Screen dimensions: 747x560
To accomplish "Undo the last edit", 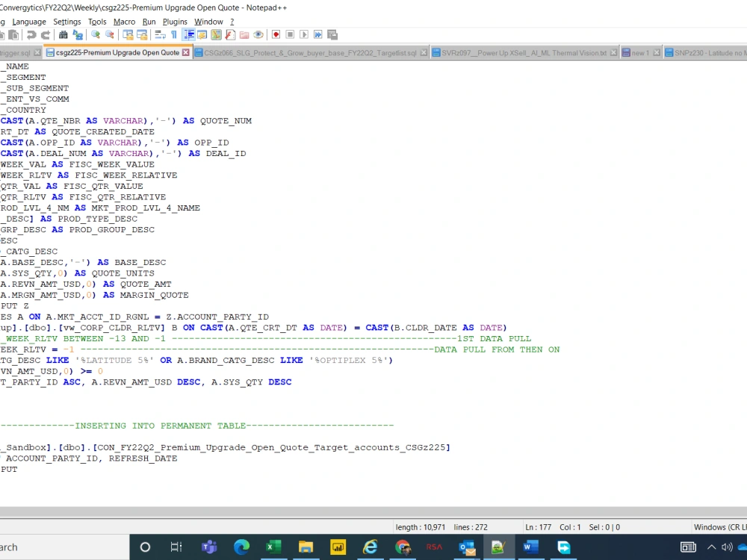I will click(31, 35).
